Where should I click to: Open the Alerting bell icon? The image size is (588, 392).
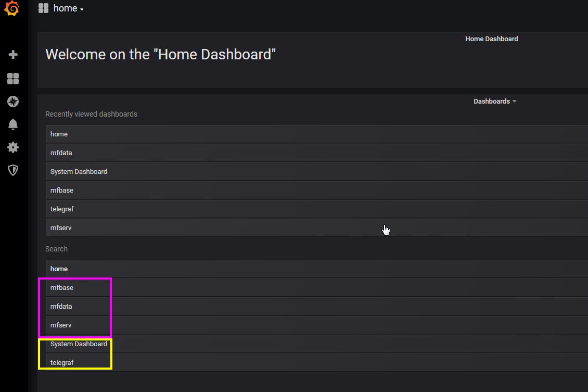(13, 124)
